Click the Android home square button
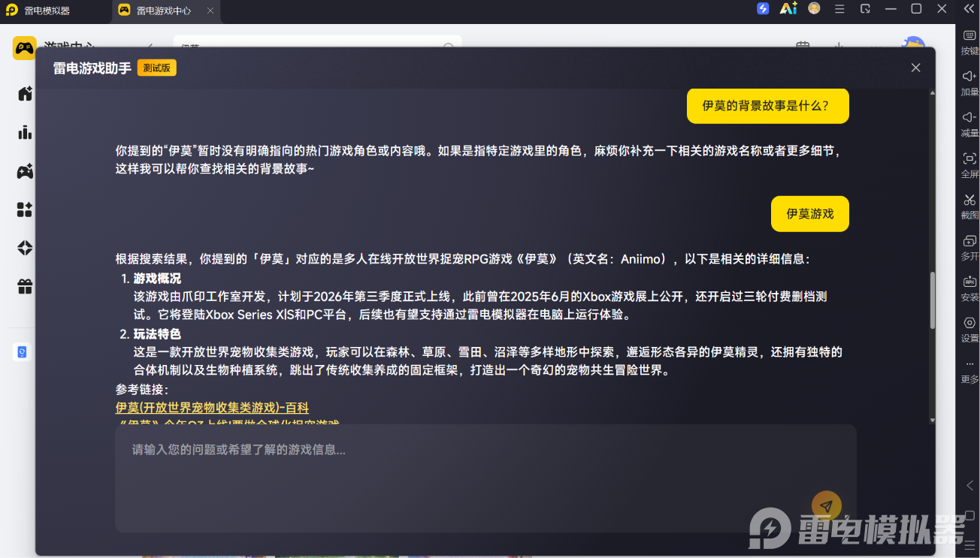The height and width of the screenshot is (558, 980). (969, 516)
